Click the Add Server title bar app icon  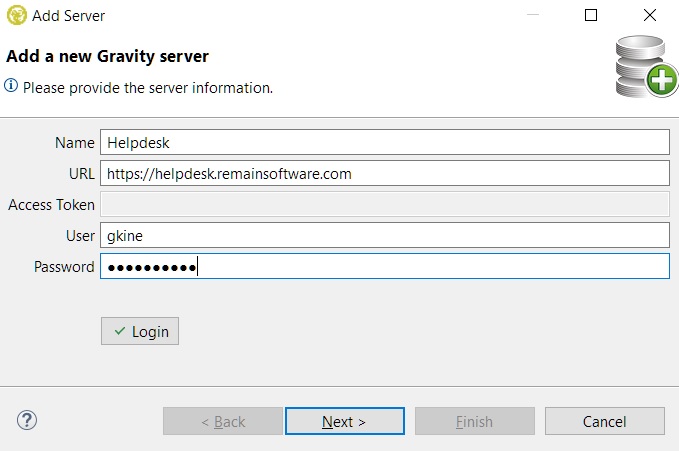pos(17,16)
